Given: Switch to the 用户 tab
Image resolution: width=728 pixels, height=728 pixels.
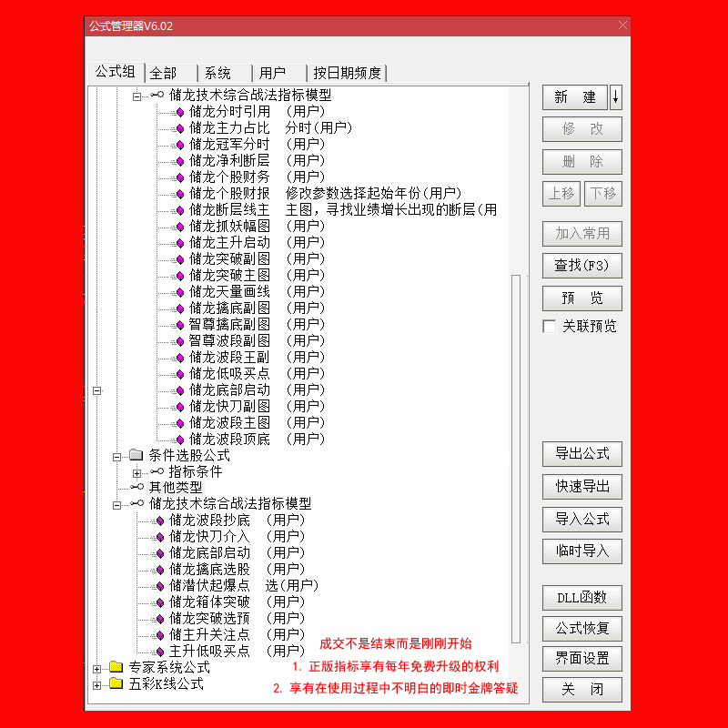Looking at the screenshot, I should tap(279, 73).
